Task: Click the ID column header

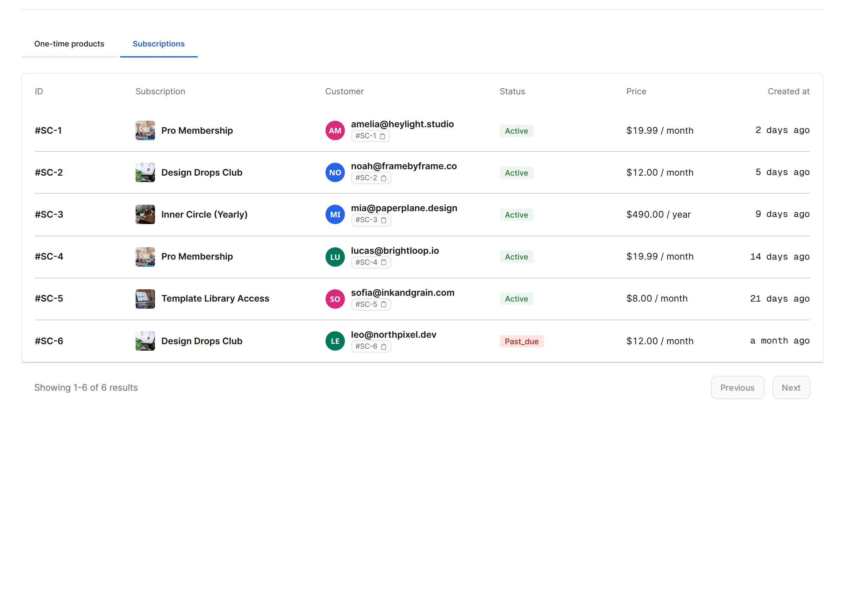Action: tap(39, 91)
